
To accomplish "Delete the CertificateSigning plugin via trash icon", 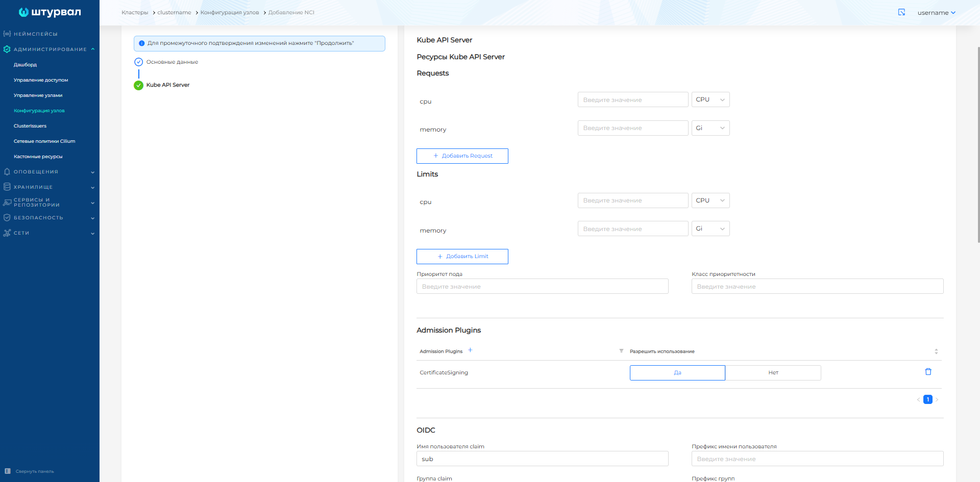I will point(928,372).
